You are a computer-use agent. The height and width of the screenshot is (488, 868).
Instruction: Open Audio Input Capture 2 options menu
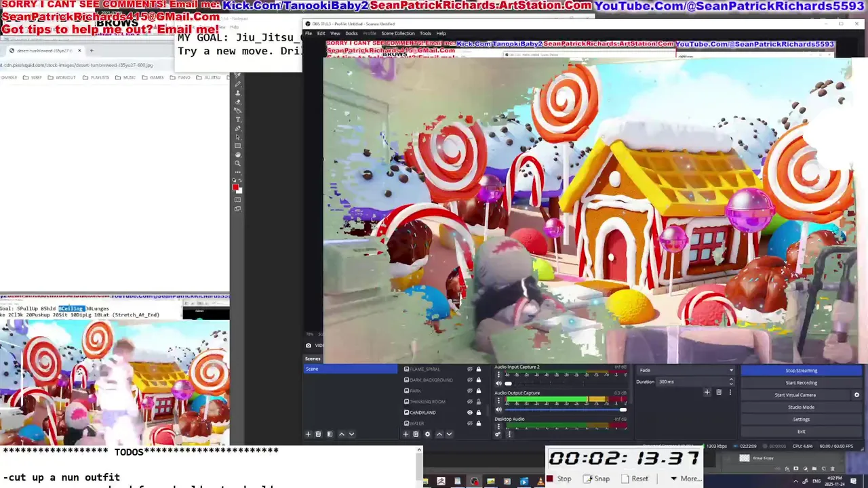coord(498,375)
